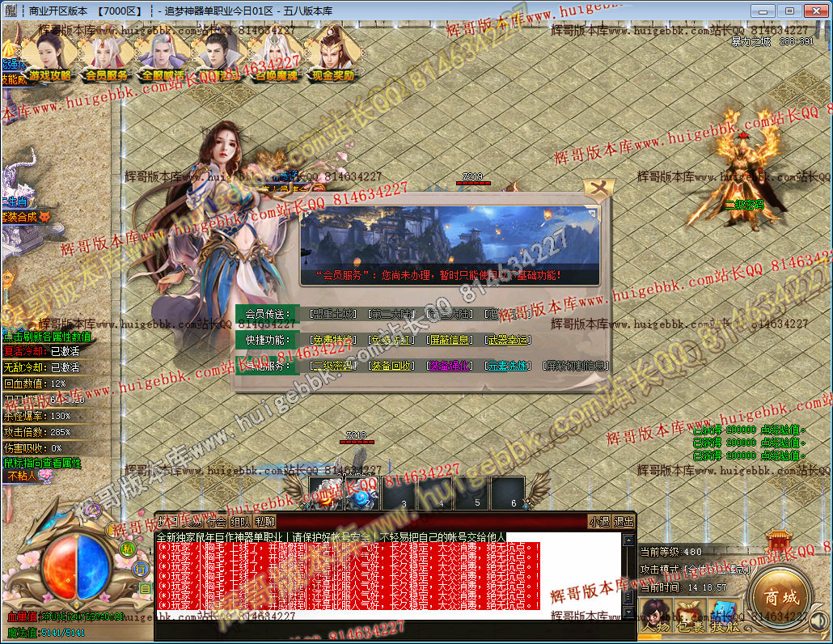Click the game icon in title bar
Screen dimensions: 833x644
[11, 11]
